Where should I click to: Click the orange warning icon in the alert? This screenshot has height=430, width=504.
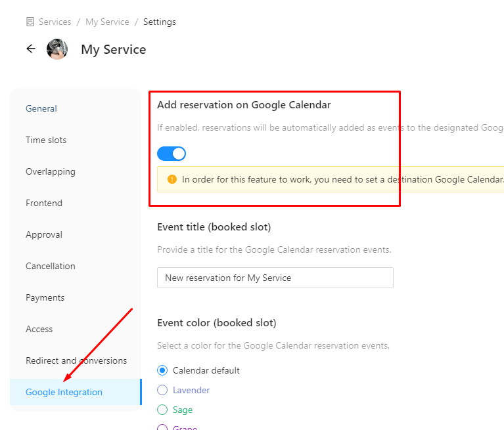point(172,179)
